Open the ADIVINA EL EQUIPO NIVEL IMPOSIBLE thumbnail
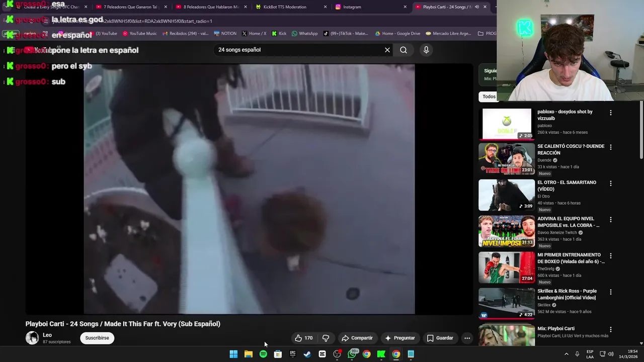Screen dimensions: 644x362 (x=507, y=231)
